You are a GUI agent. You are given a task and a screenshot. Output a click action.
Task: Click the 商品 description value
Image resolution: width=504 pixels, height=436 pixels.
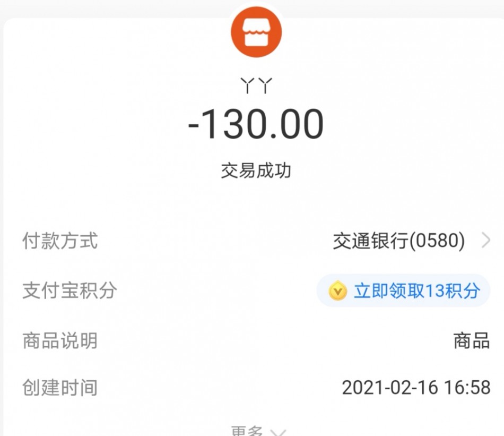click(x=472, y=340)
